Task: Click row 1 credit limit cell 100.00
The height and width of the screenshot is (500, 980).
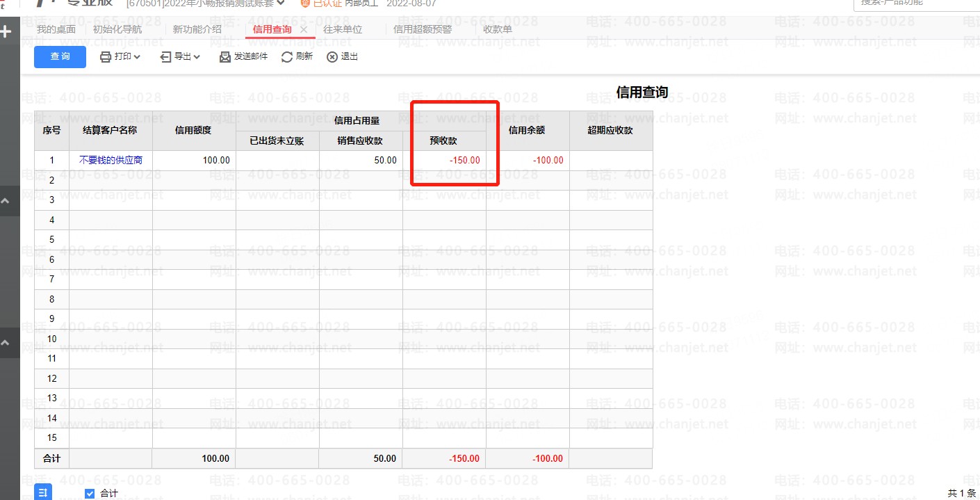Action: coord(194,161)
